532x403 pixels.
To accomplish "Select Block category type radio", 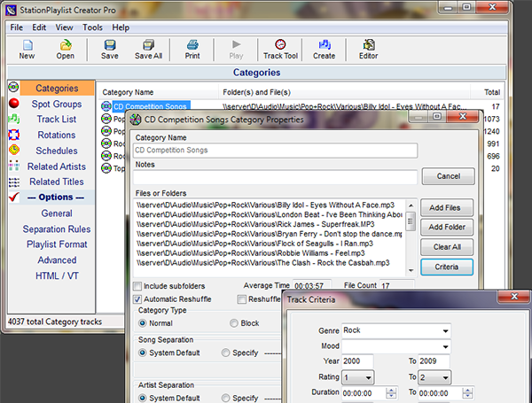I will (x=234, y=323).
